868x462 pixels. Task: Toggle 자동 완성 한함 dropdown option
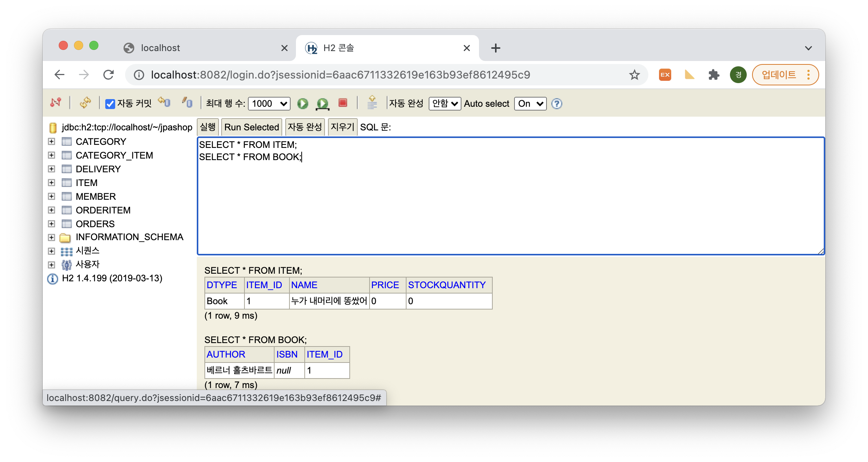[x=445, y=103]
